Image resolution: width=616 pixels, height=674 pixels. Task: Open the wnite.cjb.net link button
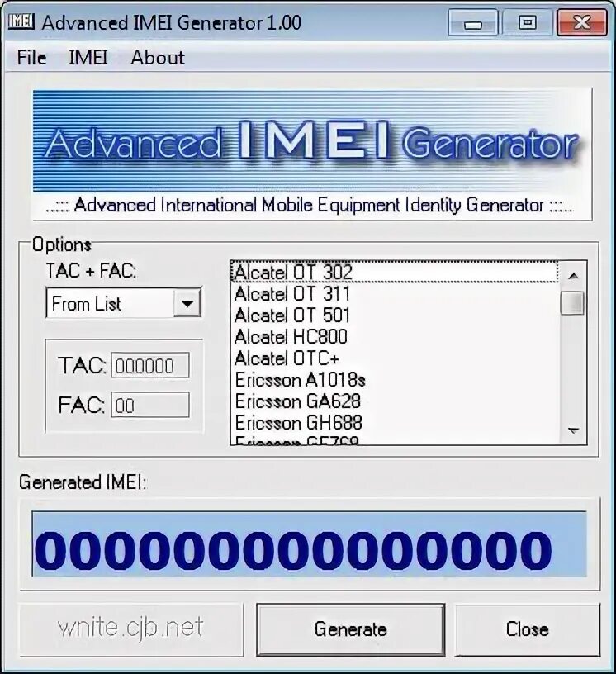point(131,629)
